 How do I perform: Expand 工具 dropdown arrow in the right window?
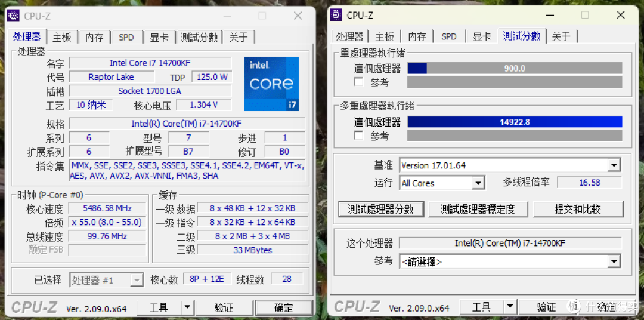[510, 307]
